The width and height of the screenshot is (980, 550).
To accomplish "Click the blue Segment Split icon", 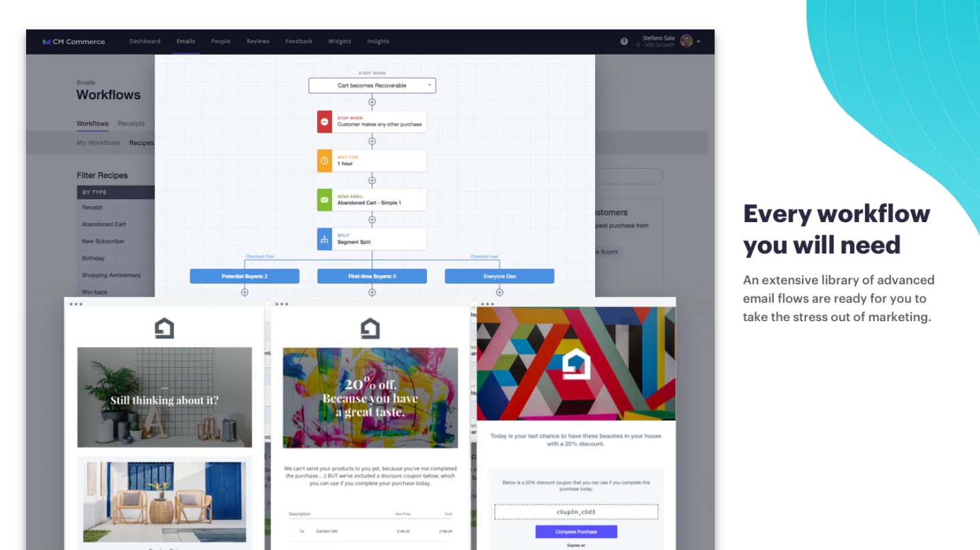I will point(325,239).
